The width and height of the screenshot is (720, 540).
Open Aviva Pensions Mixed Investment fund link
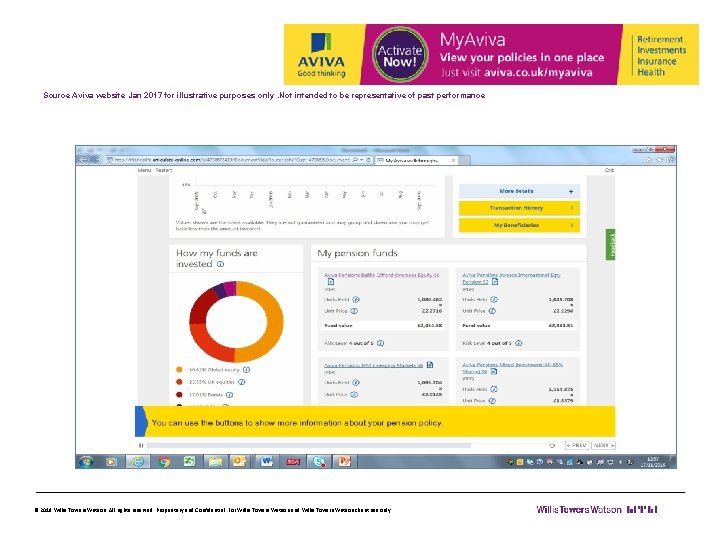(512, 368)
